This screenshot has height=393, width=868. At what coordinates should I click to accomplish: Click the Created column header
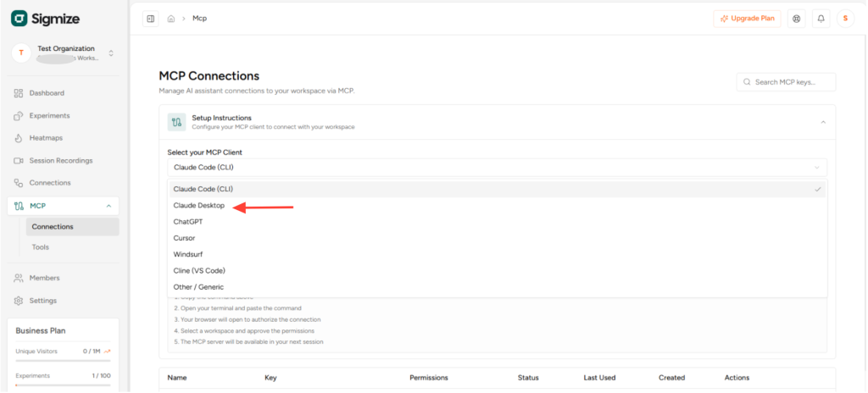671,378
